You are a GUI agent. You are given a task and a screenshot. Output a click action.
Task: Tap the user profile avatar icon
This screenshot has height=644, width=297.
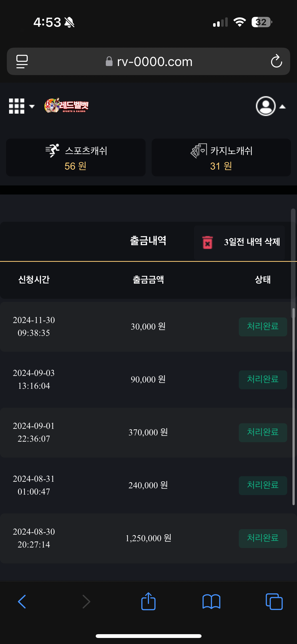click(266, 106)
